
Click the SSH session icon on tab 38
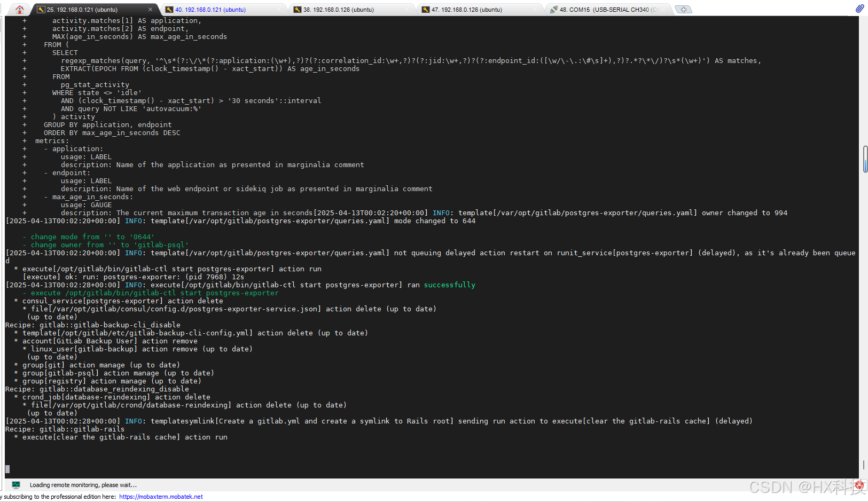click(x=298, y=10)
